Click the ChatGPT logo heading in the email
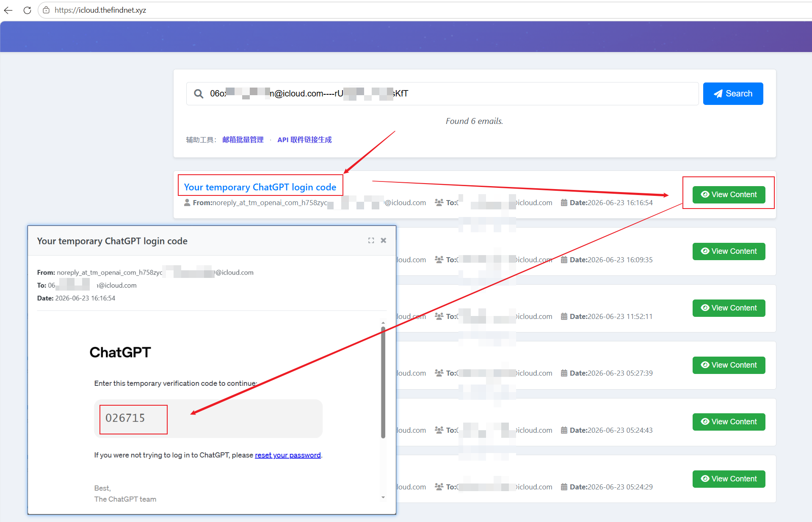812x522 pixels. point(120,352)
